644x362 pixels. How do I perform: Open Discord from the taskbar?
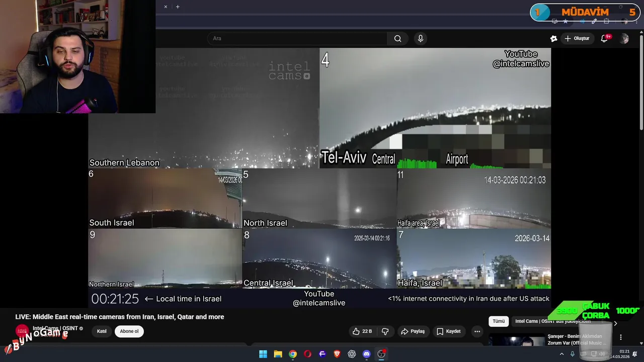tap(367, 354)
